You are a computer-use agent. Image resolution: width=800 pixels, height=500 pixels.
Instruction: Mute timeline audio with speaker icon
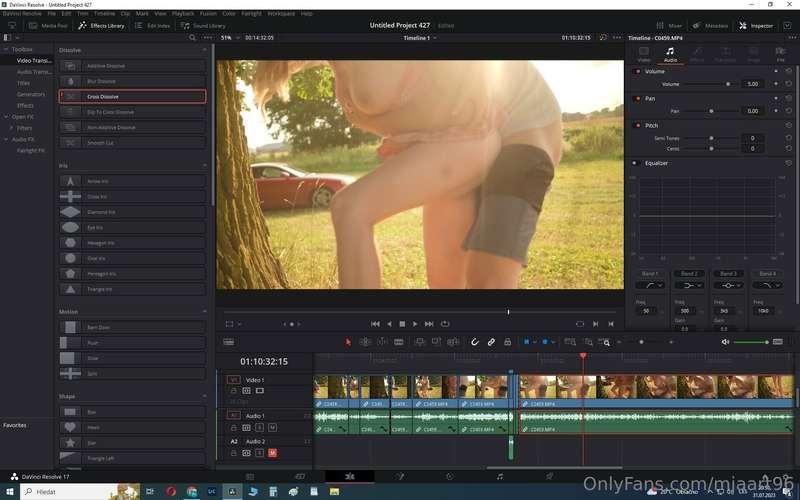pyautogui.click(x=725, y=342)
